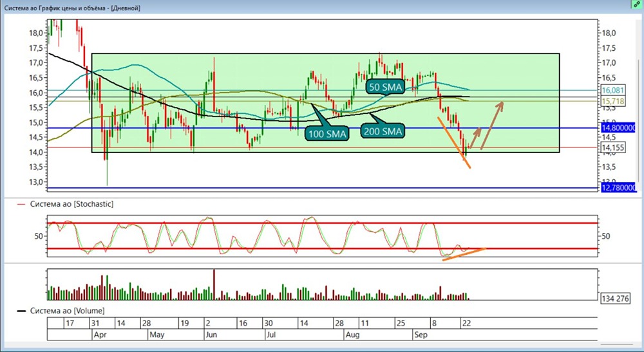Click the '50' label left of stochastic panel
This screenshot has width=644, height=352.
39,236
